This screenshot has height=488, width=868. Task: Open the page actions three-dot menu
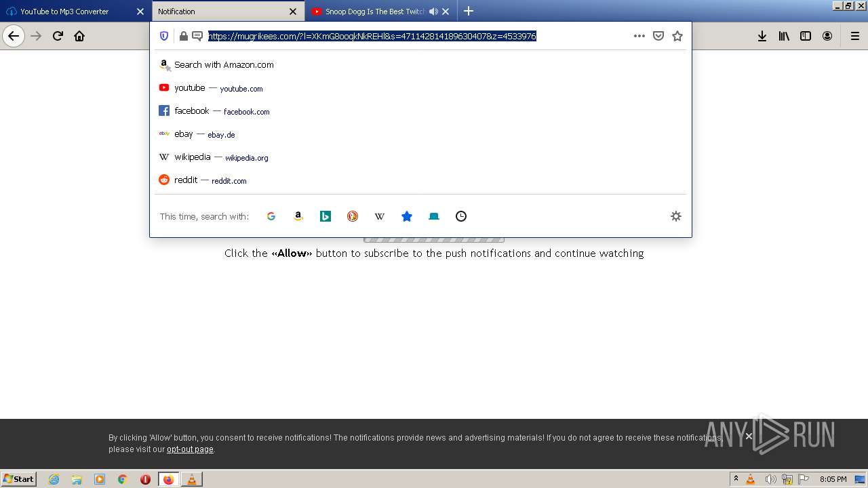639,36
